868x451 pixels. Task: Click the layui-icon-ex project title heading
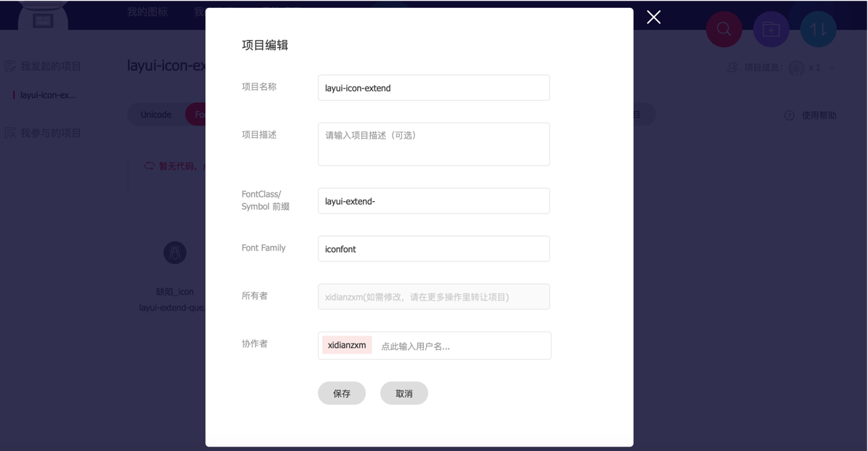(x=166, y=65)
